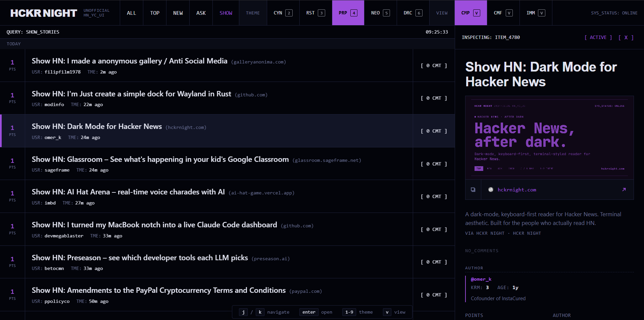Open the AI Hat Arena story
644x320 pixels.
[128, 192]
